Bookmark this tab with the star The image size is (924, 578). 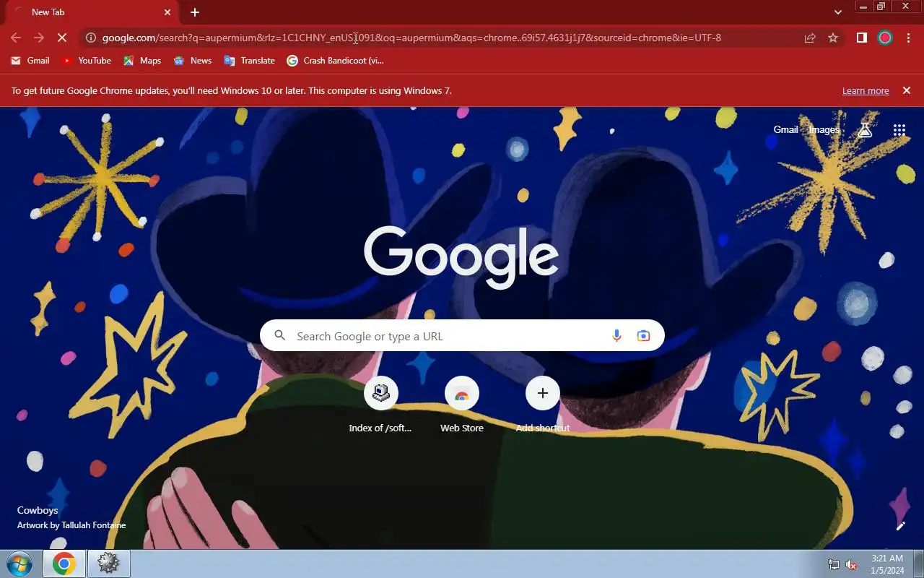pyautogui.click(x=833, y=38)
